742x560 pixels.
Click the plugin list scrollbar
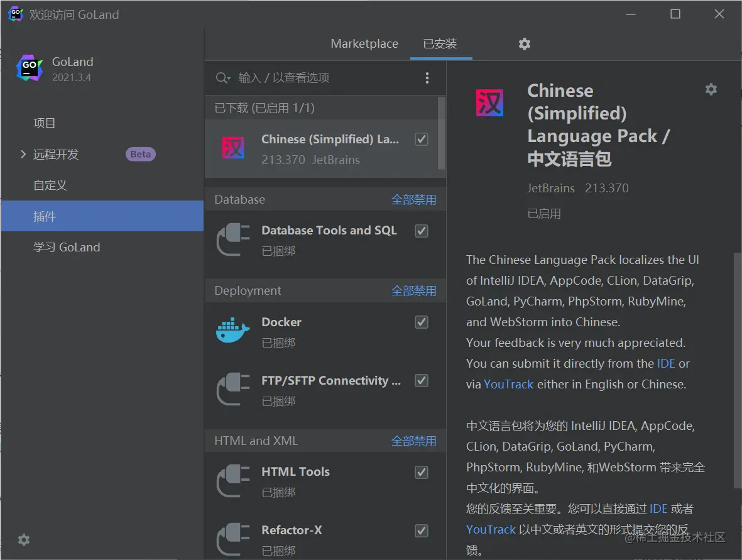pyautogui.click(x=441, y=133)
